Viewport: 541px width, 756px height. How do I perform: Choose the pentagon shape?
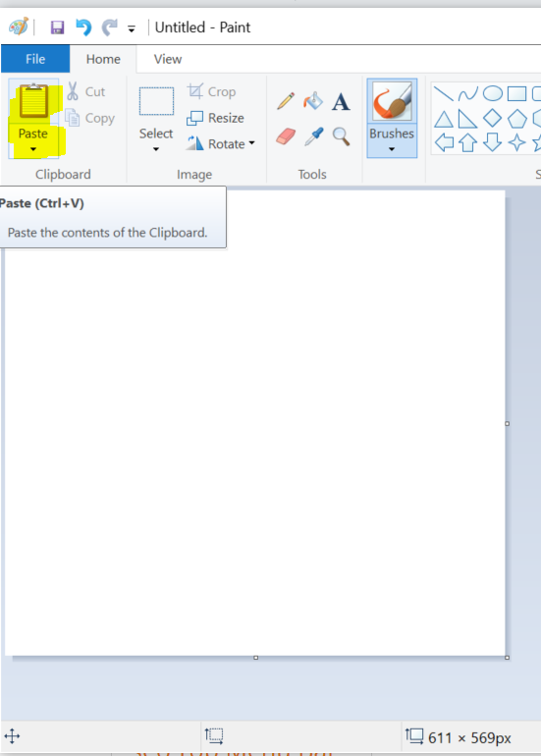[516, 118]
